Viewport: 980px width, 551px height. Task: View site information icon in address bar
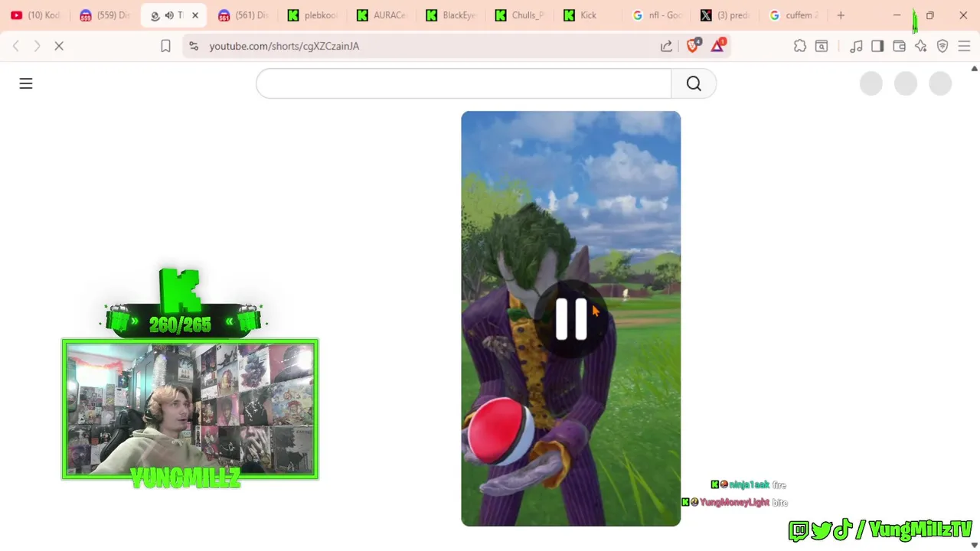coord(194,46)
